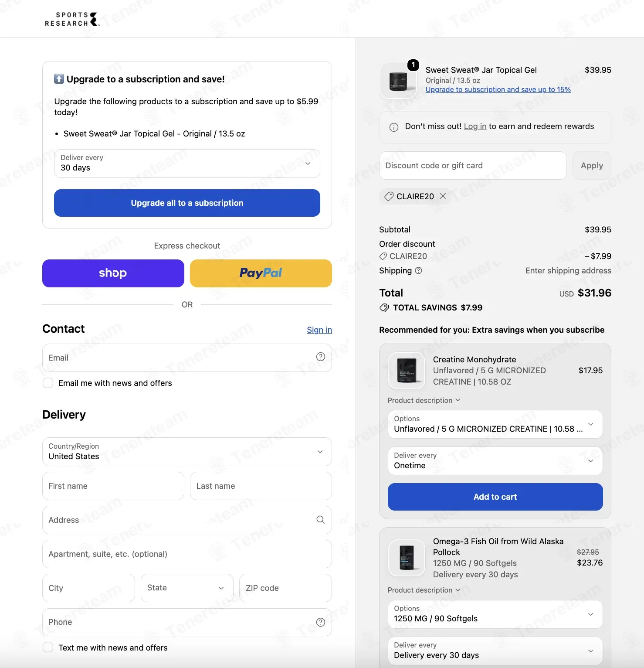Viewport: 644px width, 668px height.
Task: Click the email field help icon
Action: 321,357
